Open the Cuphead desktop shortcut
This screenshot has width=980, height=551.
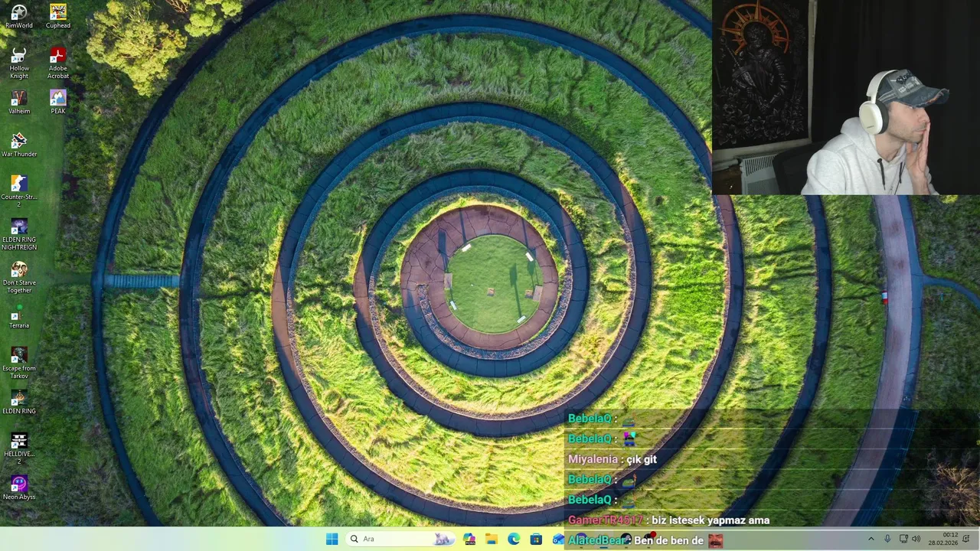[58, 16]
